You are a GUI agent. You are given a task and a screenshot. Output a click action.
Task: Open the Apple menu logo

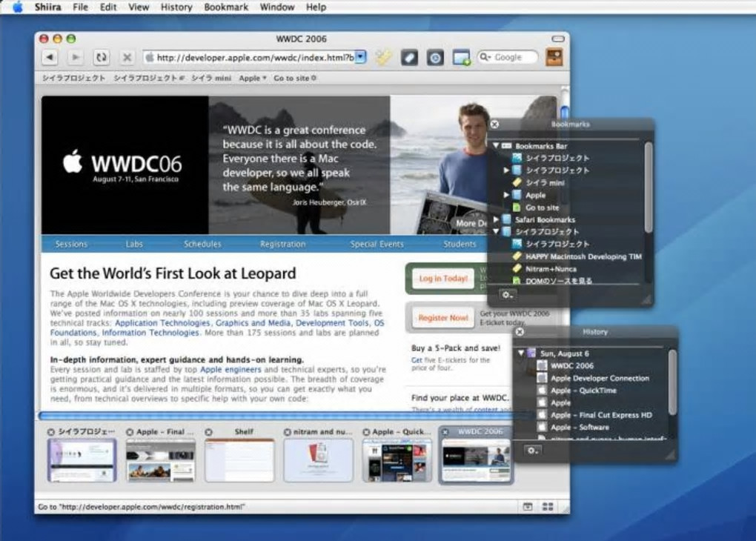click(17, 7)
